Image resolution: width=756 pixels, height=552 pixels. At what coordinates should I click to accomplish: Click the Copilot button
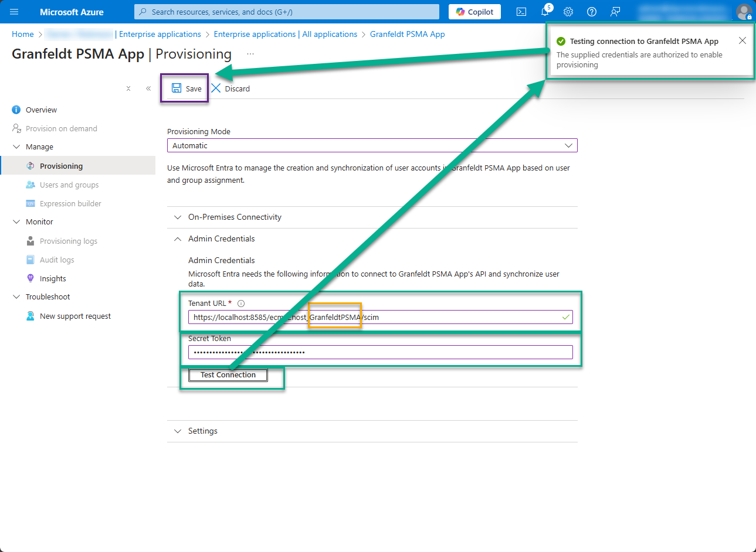click(474, 12)
